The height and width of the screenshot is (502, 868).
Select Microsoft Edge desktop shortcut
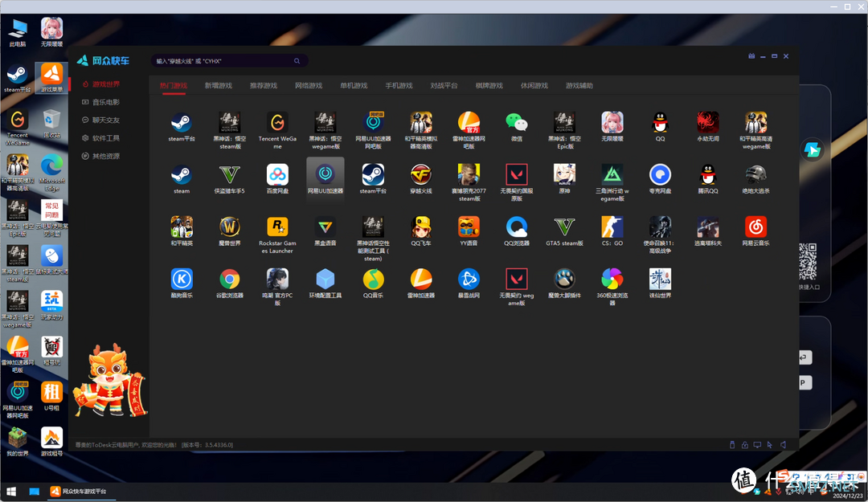[x=51, y=173]
